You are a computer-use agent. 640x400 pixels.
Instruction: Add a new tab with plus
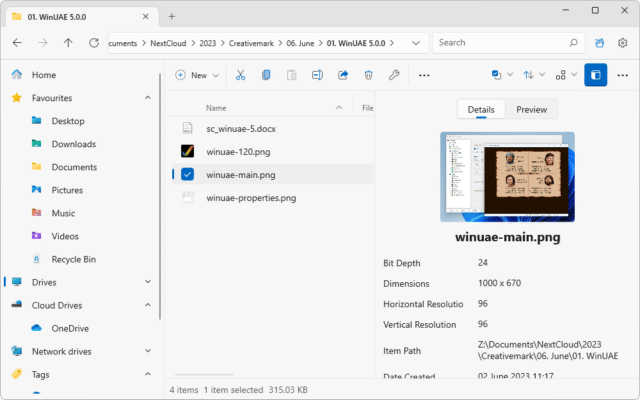172,17
